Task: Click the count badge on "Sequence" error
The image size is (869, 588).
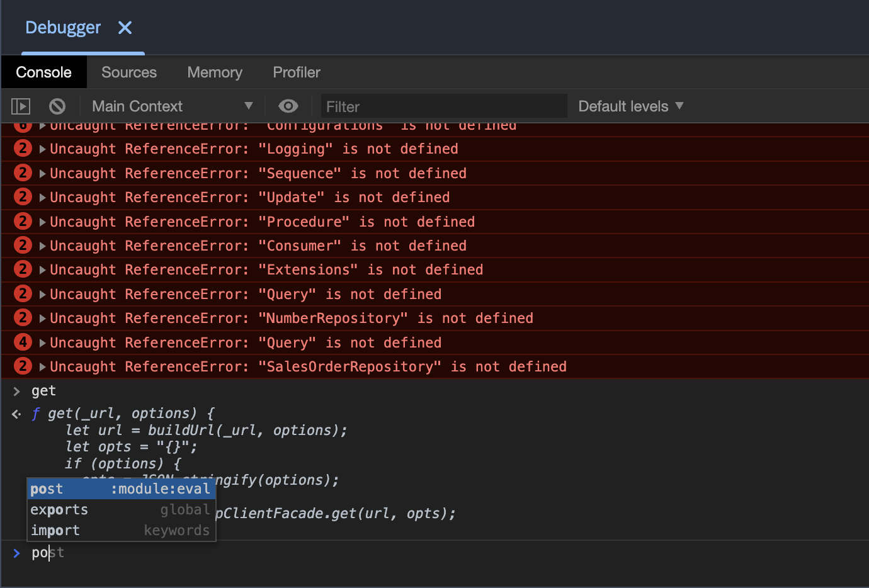Action: (x=23, y=172)
